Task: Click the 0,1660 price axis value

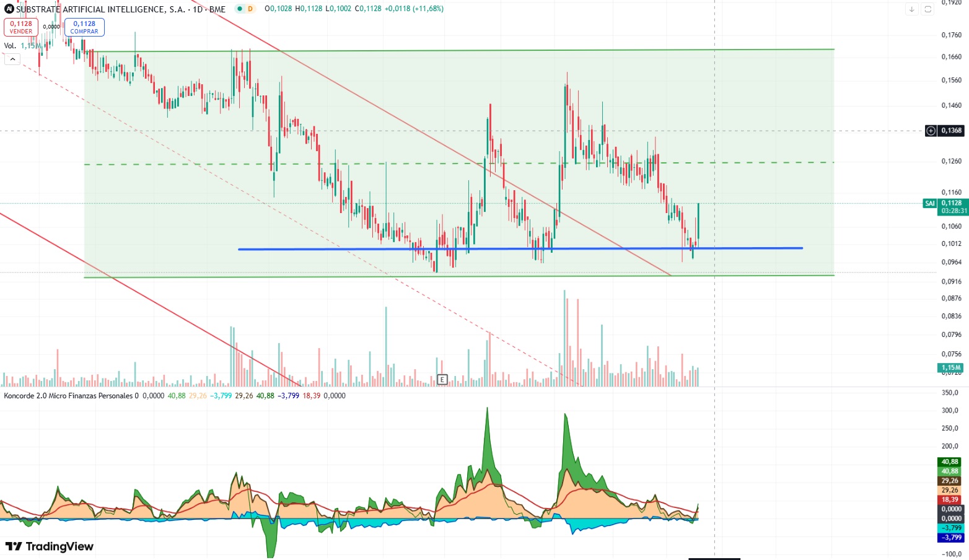Action: click(x=952, y=57)
